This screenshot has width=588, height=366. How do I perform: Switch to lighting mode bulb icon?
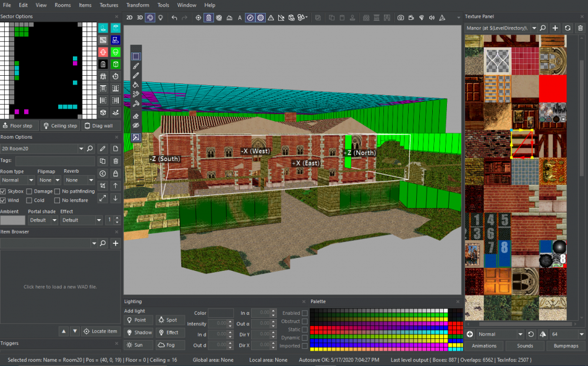tap(161, 18)
